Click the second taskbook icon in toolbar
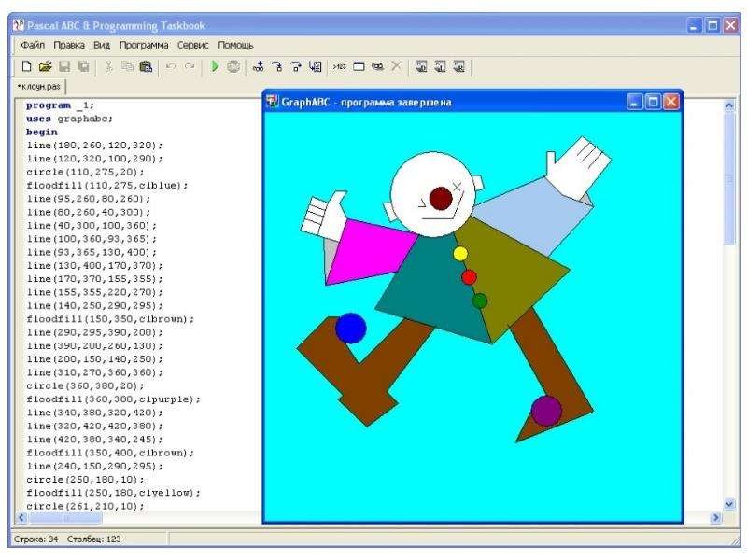This screenshot has height=560, width=747. coord(440,66)
